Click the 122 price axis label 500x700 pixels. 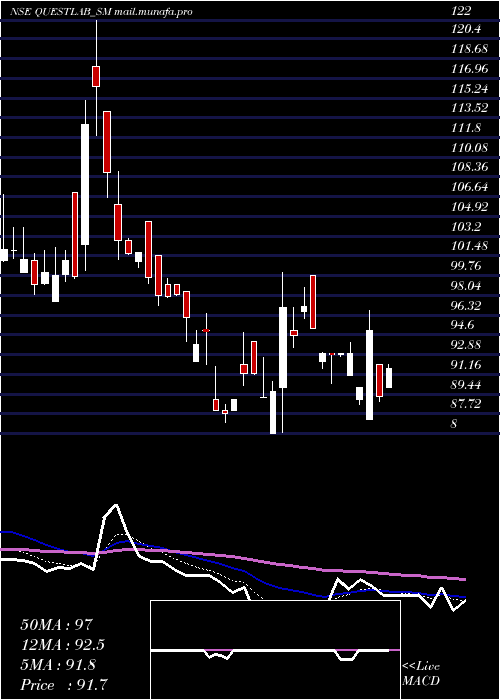461,12
